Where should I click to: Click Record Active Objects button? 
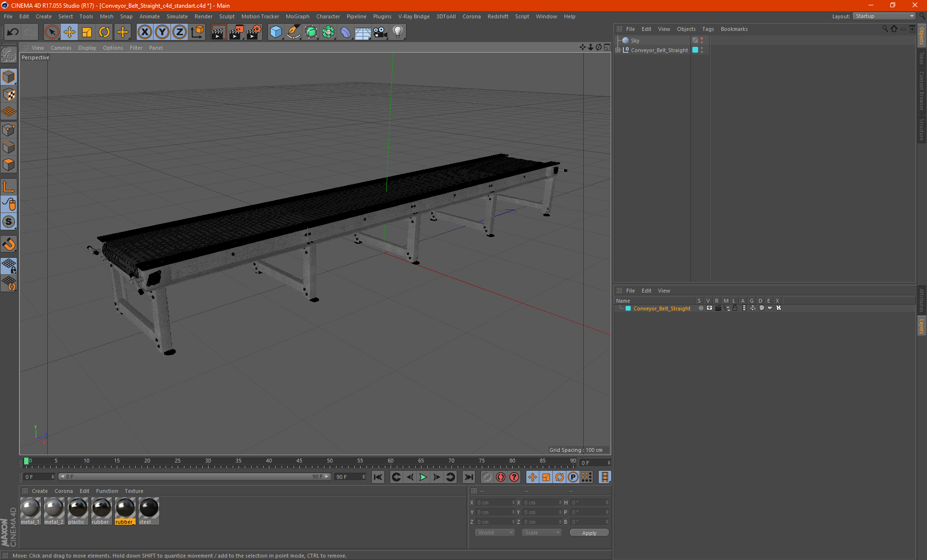point(487,477)
